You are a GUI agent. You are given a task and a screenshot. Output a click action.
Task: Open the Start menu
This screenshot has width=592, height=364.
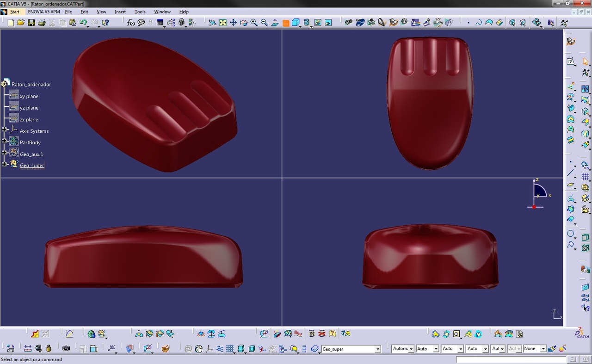click(x=15, y=12)
